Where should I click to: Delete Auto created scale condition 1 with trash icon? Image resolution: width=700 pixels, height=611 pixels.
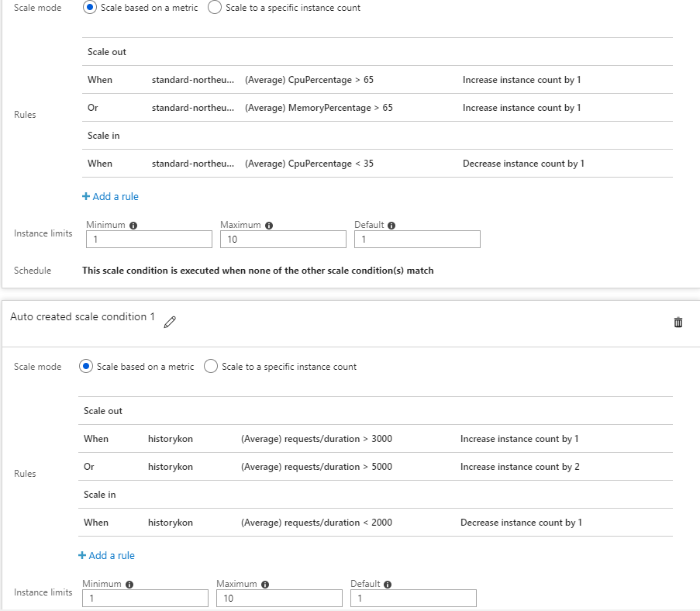(678, 322)
